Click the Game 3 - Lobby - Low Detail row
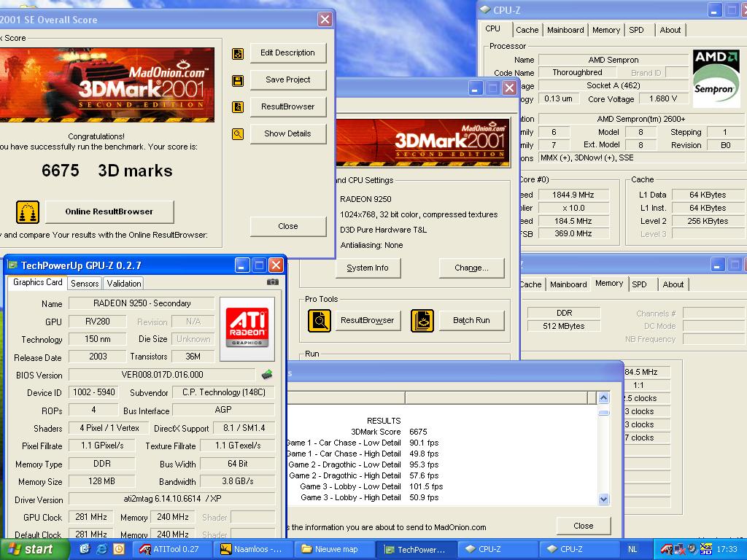This screenshot has height=560, width=747. [x=371, y=486]
